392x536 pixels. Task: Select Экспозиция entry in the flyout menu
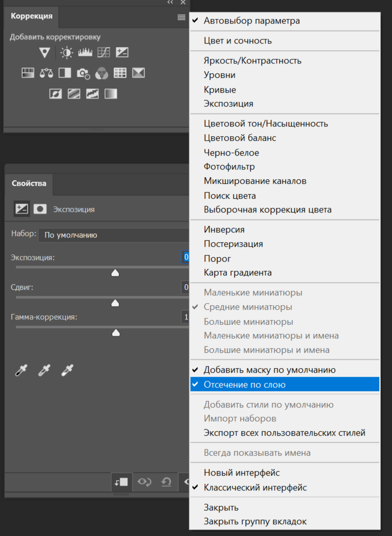click(285, 103)
